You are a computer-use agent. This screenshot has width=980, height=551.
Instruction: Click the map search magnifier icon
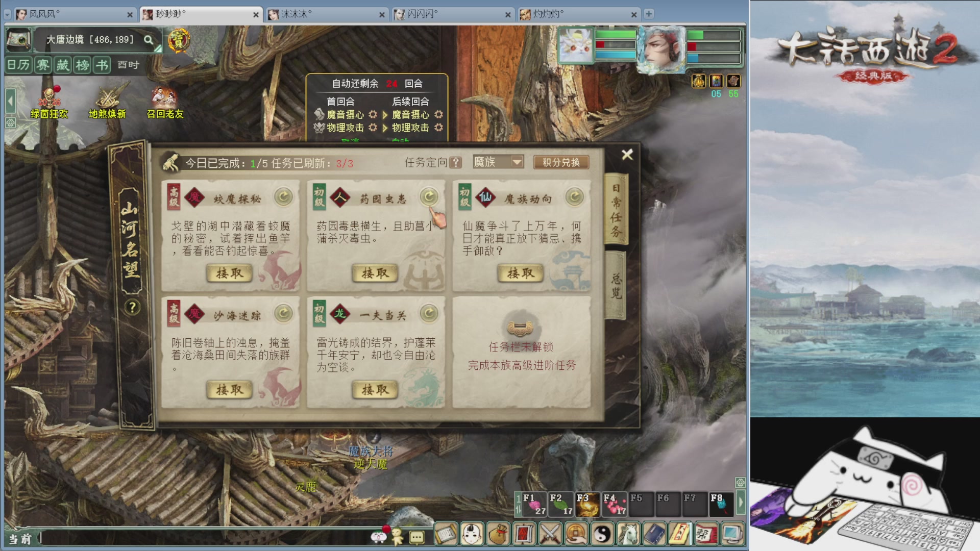(x=149, y=40)
